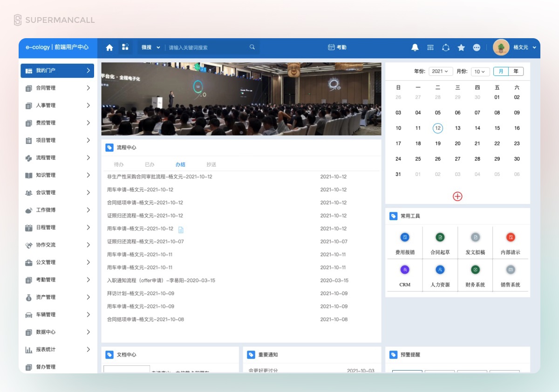Open the 财务系统 tool icon
Screen dimensions: 559x392
(x=475, y=270)
